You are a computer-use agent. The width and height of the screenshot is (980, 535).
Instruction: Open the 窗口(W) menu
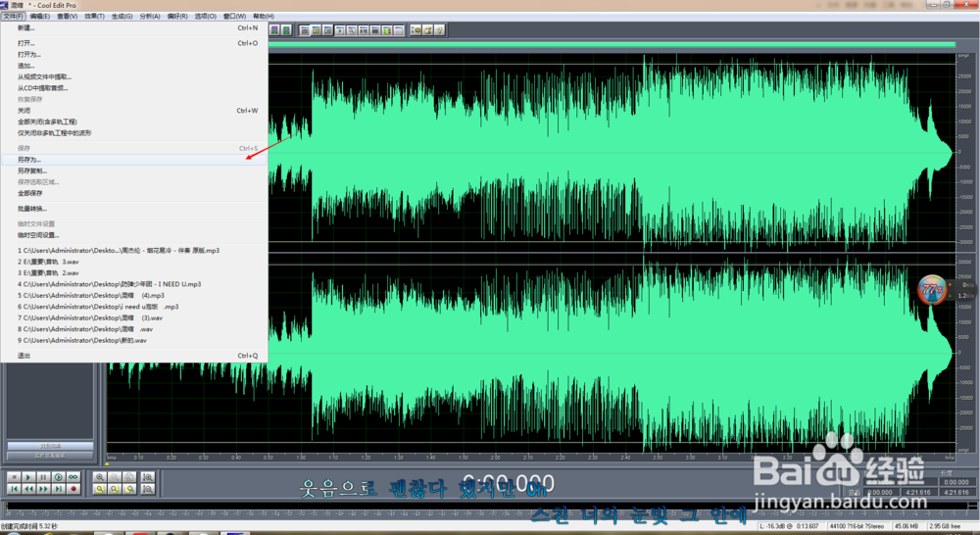pos(234,17)
